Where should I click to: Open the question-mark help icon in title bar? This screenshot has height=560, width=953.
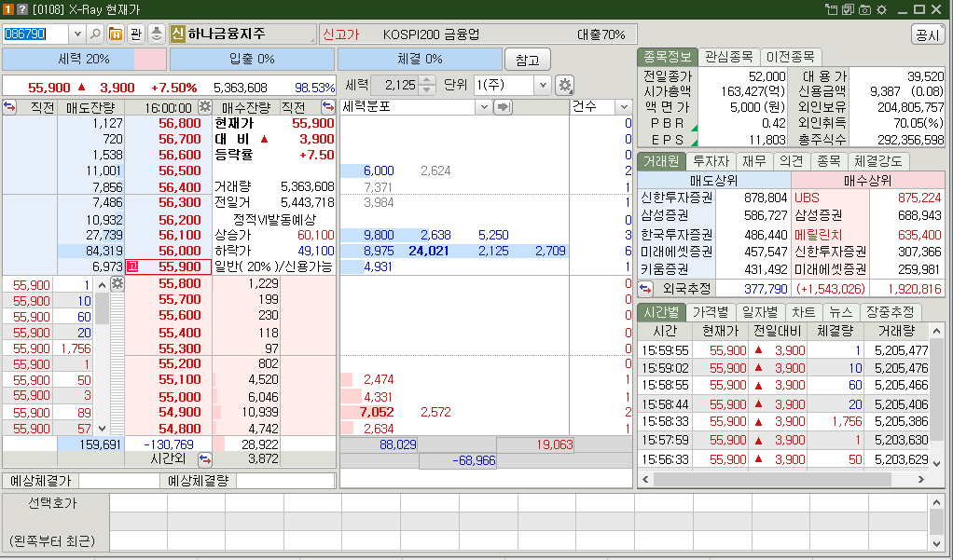click(21, 9)
